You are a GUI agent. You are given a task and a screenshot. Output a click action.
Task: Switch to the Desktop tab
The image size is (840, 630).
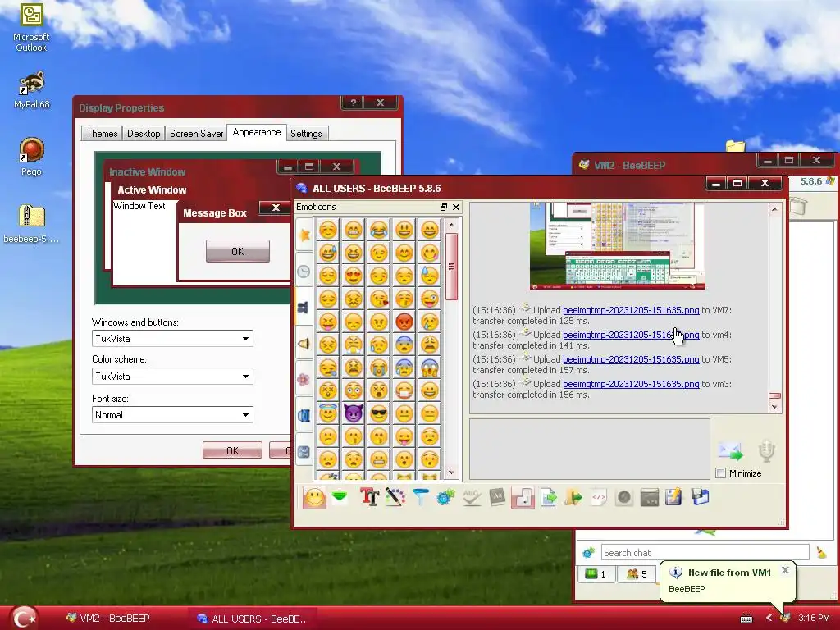(x=144, y=134)
